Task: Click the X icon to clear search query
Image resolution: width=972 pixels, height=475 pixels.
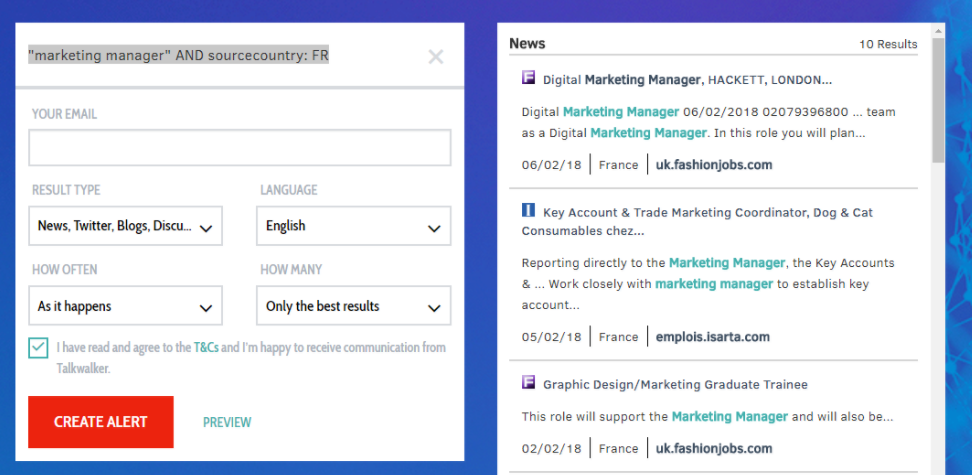Action: pos(436,57)
